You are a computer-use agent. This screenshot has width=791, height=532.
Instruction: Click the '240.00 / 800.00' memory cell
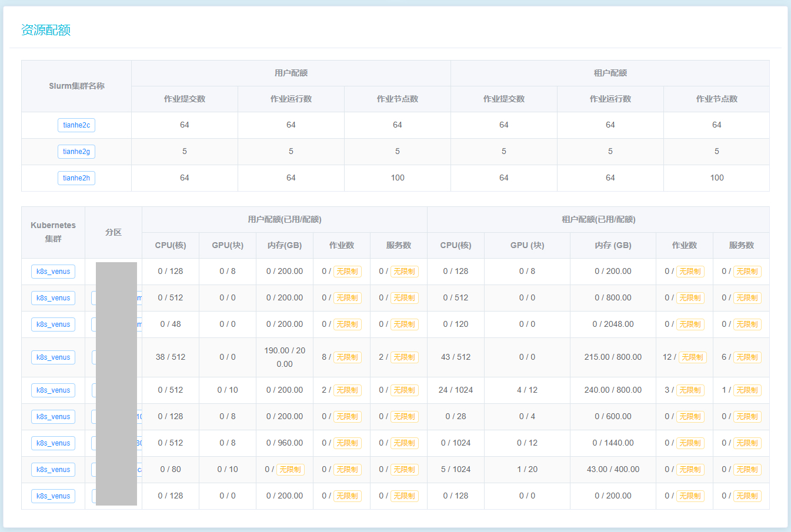click(x=613, y=390)
